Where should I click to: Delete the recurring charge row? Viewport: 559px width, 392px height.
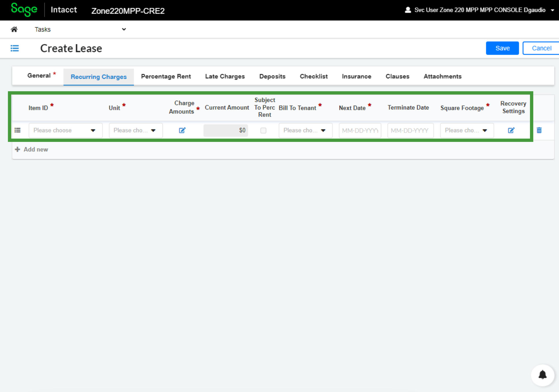point(539,130)
